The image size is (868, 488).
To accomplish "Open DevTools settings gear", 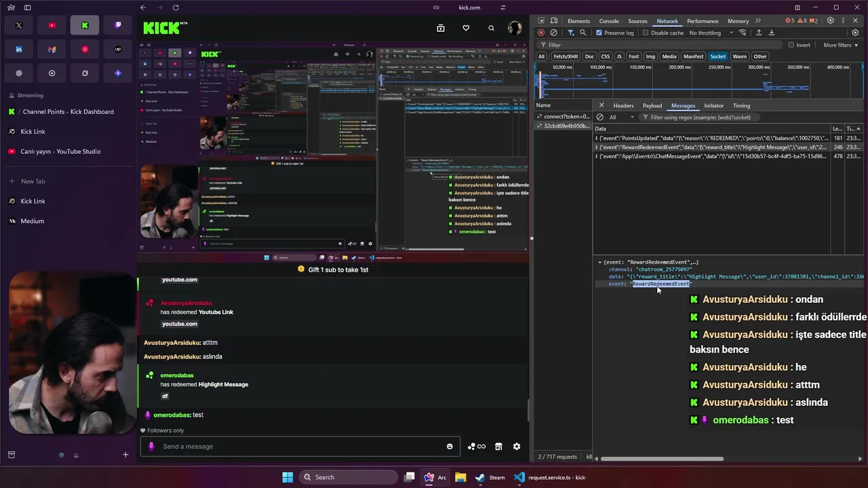I will pos(831,21).
